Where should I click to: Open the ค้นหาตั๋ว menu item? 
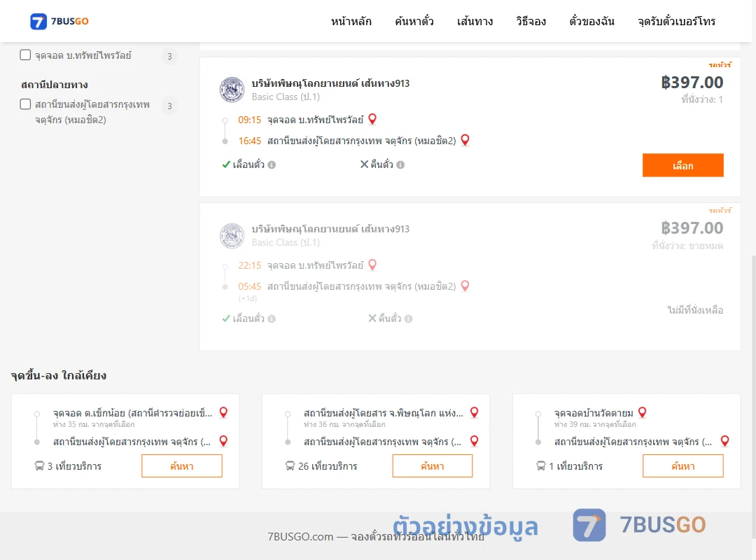[414, 21]
